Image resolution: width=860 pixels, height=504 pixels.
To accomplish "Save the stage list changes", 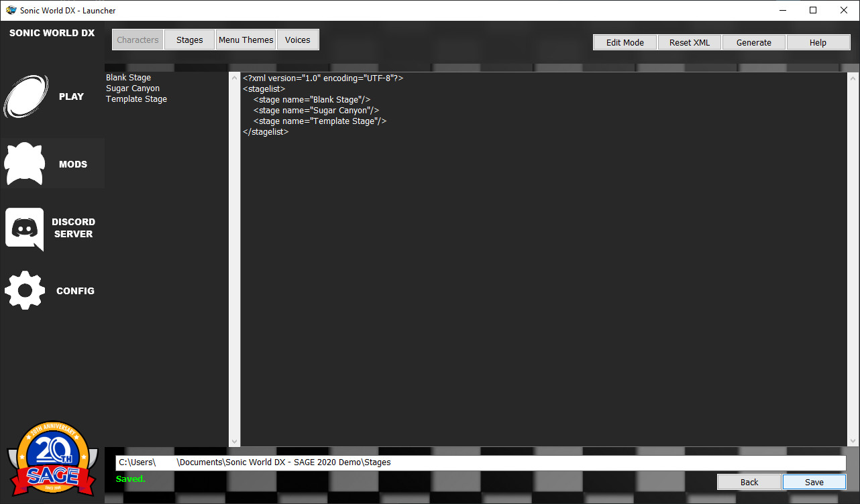I will 814,481.
